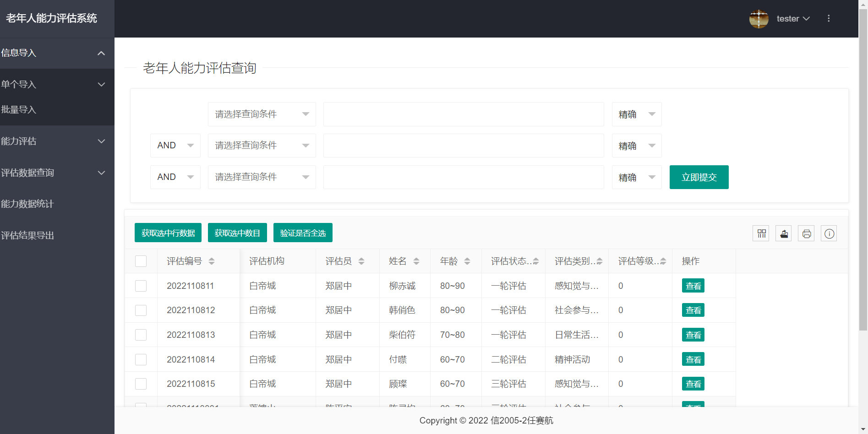
Task: Sort by 姓名 column arrows
Action: tap(416, 261)
